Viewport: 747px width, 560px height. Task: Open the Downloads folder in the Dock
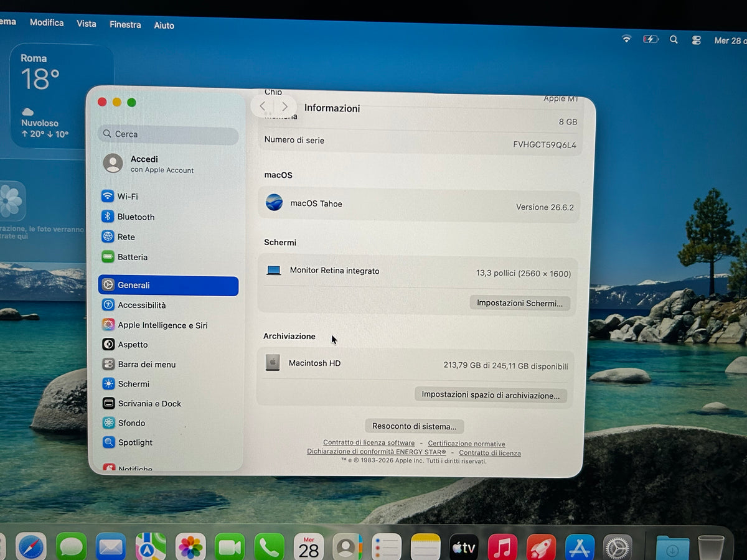[672, 548]
